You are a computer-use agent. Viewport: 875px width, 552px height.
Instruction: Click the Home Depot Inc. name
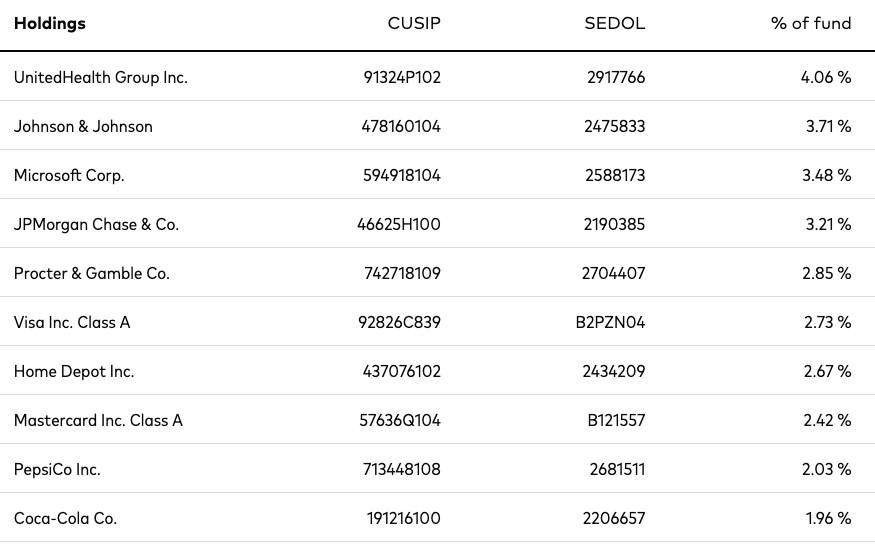pyautogui.click(x=74, y=371)
